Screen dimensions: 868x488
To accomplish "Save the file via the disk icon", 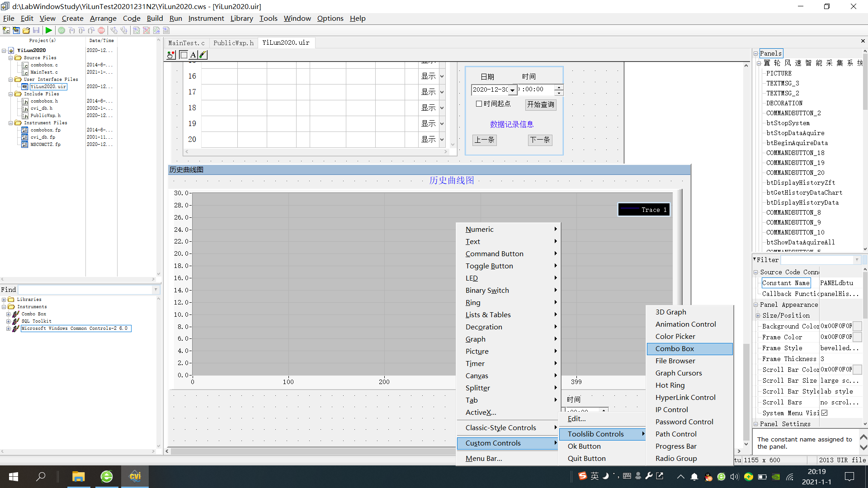I will (x=36, y=30).
